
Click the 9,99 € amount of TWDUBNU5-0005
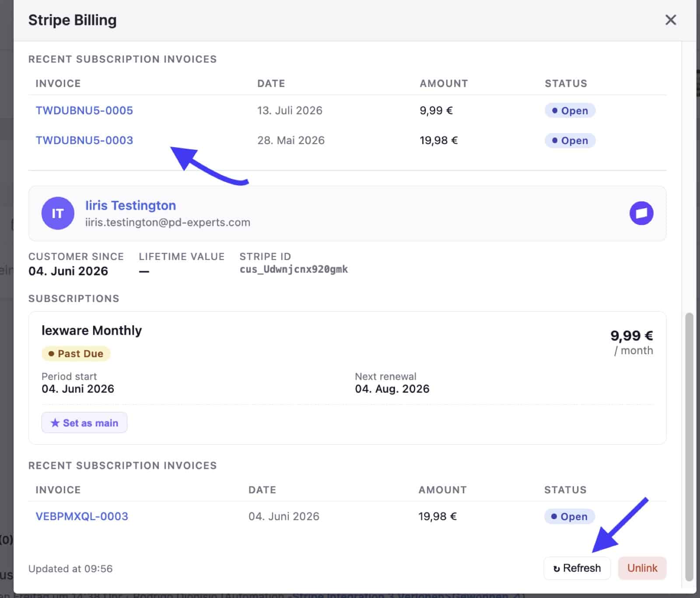pyautogui.click(x=436, y=110)
